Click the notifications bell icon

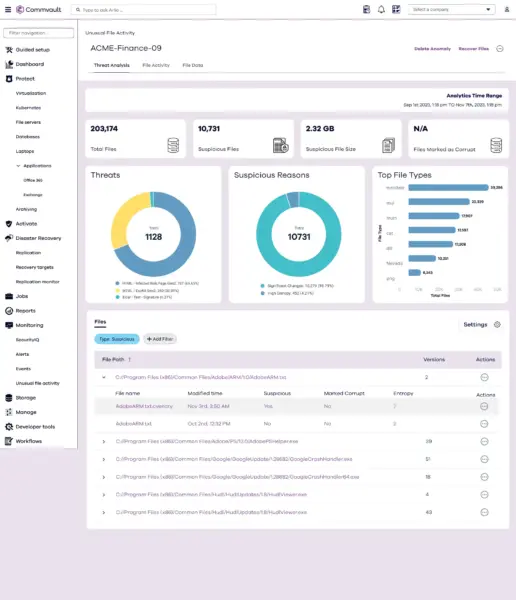[381, 10]
